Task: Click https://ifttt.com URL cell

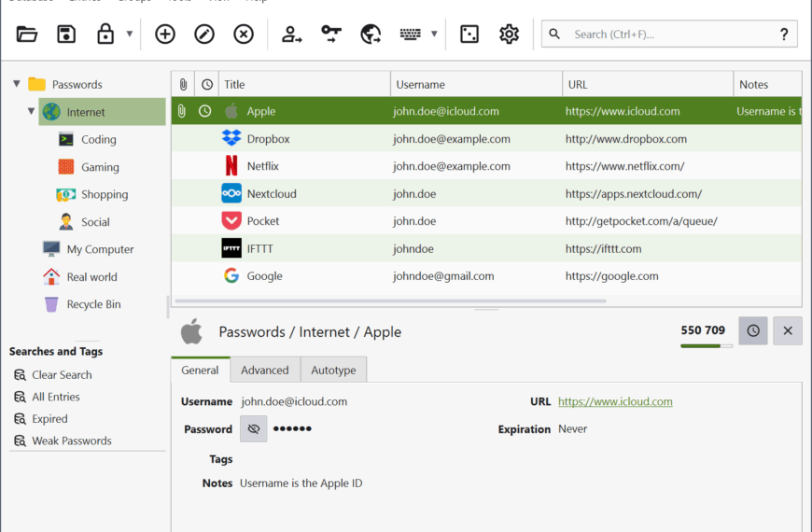Action: [603, 248]
